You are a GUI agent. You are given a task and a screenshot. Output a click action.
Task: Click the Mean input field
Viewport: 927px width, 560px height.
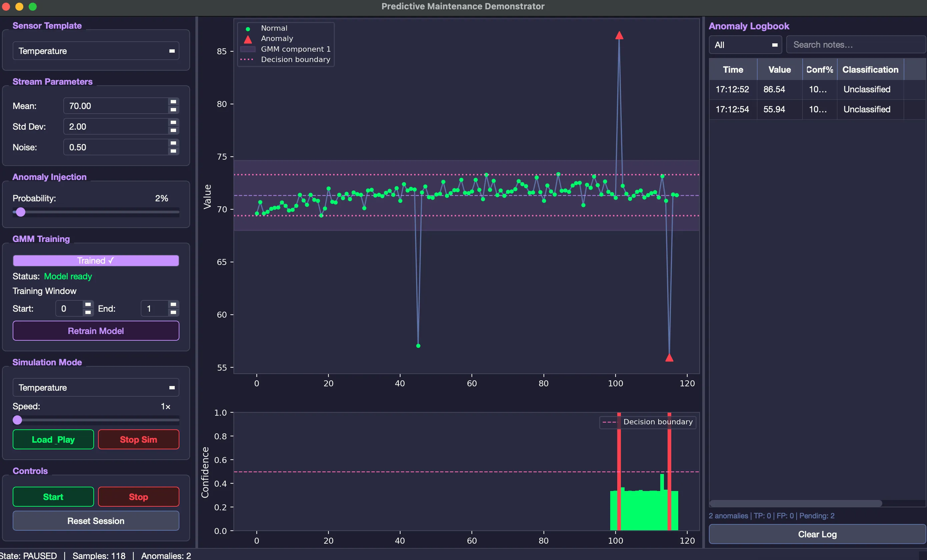(x=116, y=106)
